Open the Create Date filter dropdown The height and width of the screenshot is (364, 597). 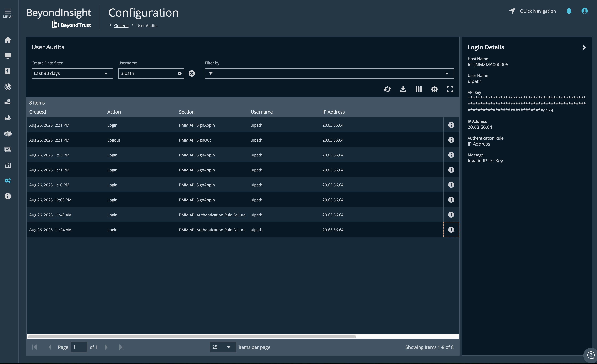tap(72, 74)
